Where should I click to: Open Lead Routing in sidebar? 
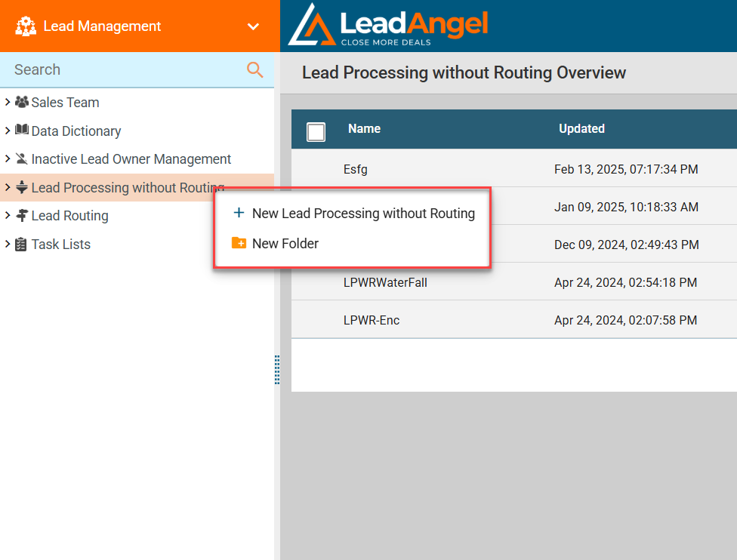tap(69, 216)
